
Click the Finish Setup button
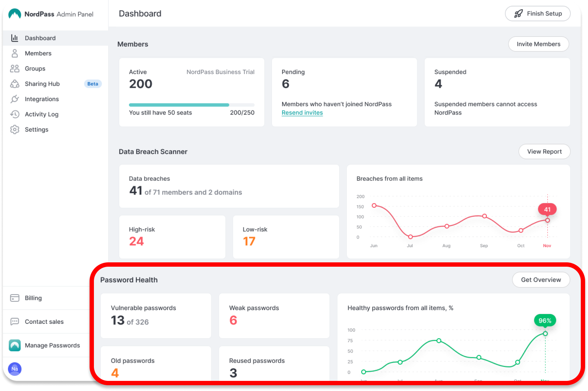pyautogui.click(x=537, y=14)
